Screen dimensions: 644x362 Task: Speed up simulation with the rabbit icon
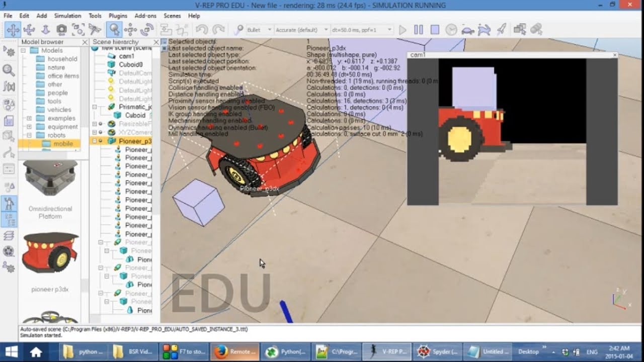[484, 30]
